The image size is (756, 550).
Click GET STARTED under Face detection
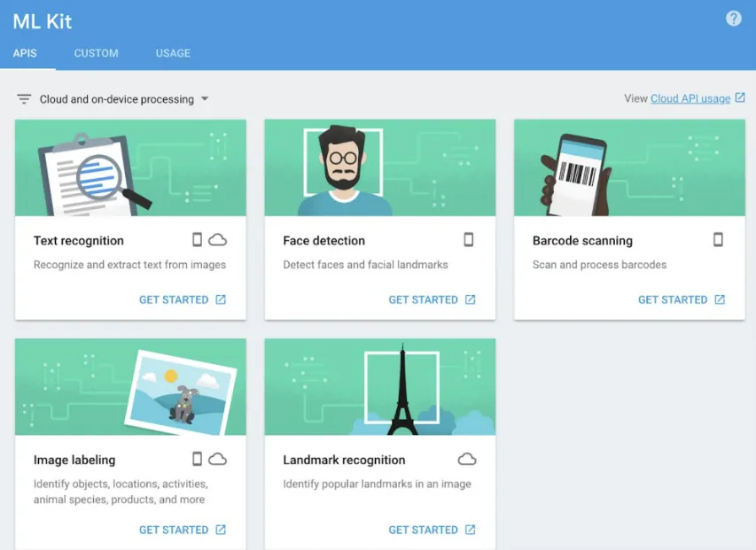point(423,300)
